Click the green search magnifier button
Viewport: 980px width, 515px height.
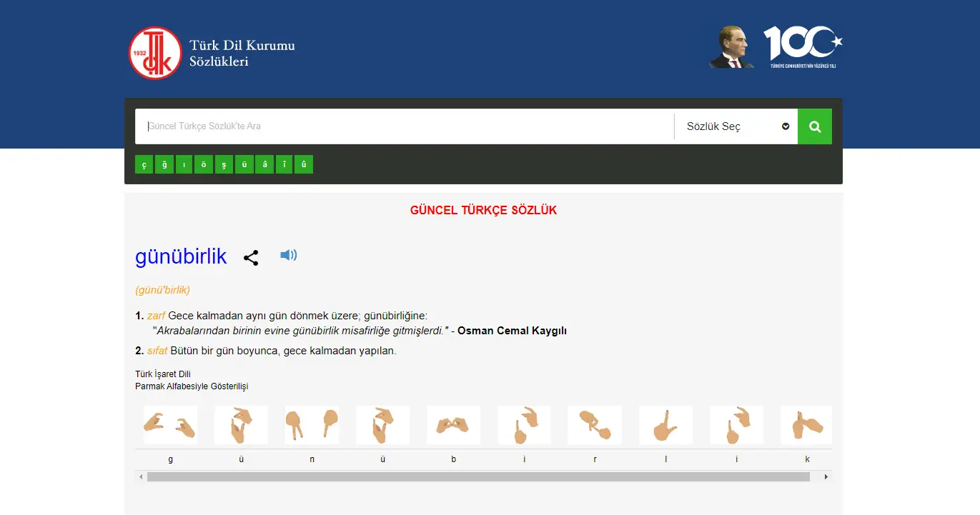click(815, 126)
